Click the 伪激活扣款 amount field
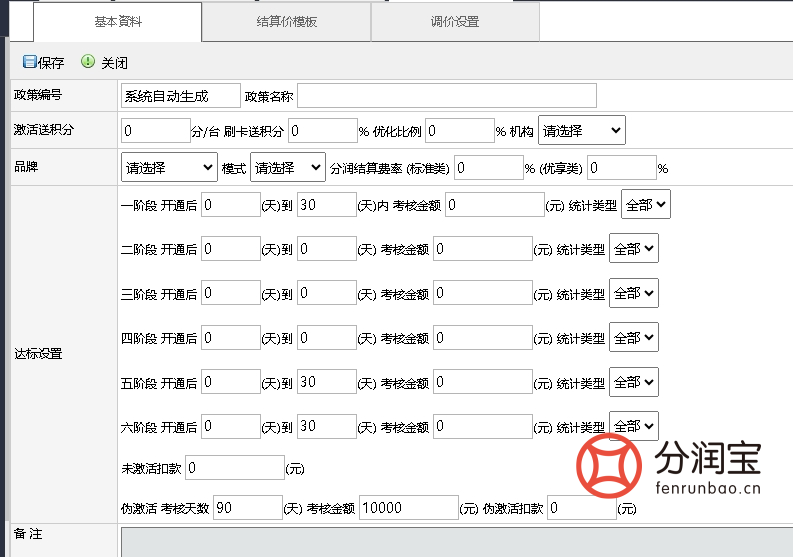793x557 pixels. pyautogui.click(x=582, y=507)
